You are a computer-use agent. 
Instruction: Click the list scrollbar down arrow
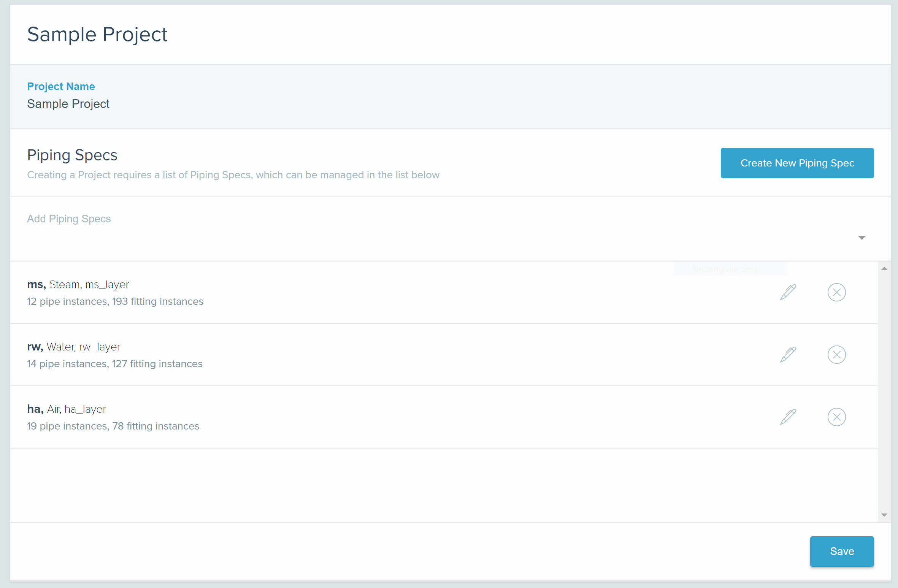(x=884, y=515)
